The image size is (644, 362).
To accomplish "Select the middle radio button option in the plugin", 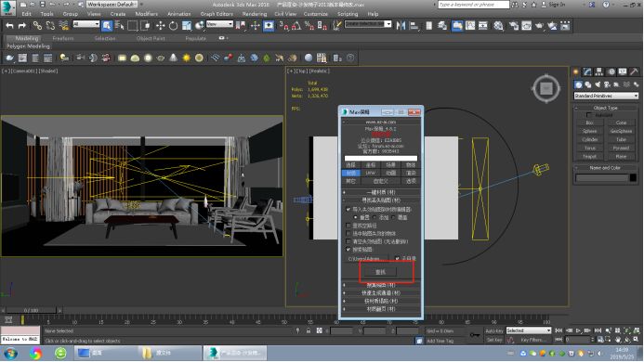I will (x=375, y=217).
